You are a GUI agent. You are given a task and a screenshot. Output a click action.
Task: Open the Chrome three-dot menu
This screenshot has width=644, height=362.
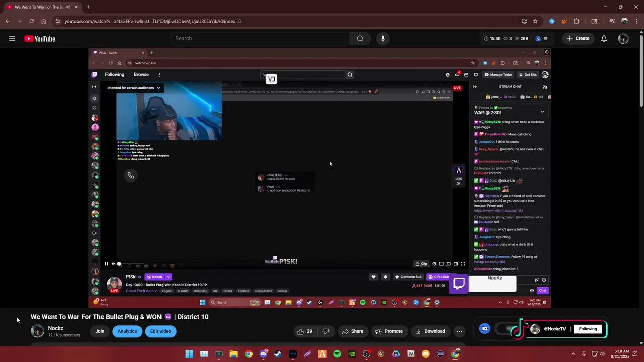coord(636,21)
